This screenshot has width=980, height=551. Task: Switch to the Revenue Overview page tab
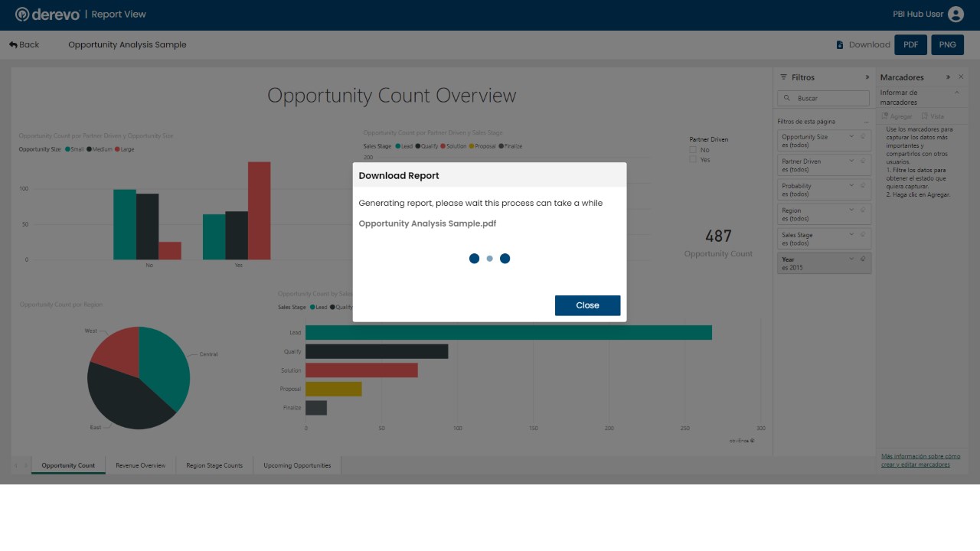(x=141, y=465)
